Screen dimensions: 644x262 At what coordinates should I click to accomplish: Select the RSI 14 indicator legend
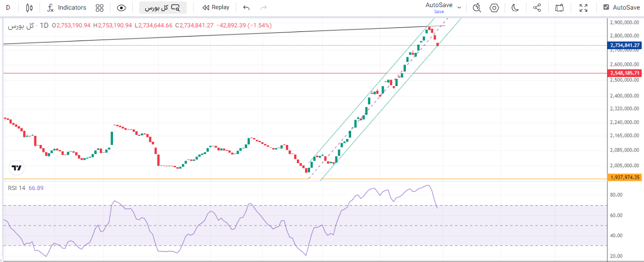coord(16,188)
